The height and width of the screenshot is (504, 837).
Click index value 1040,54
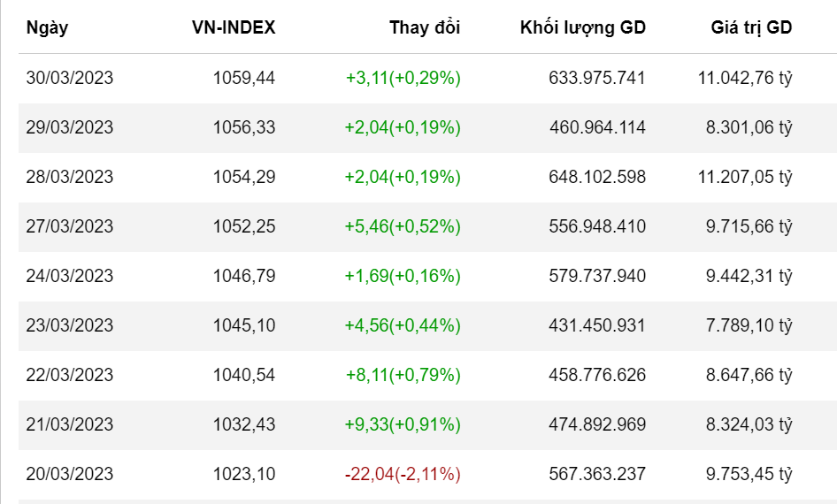tap(244, 376)
